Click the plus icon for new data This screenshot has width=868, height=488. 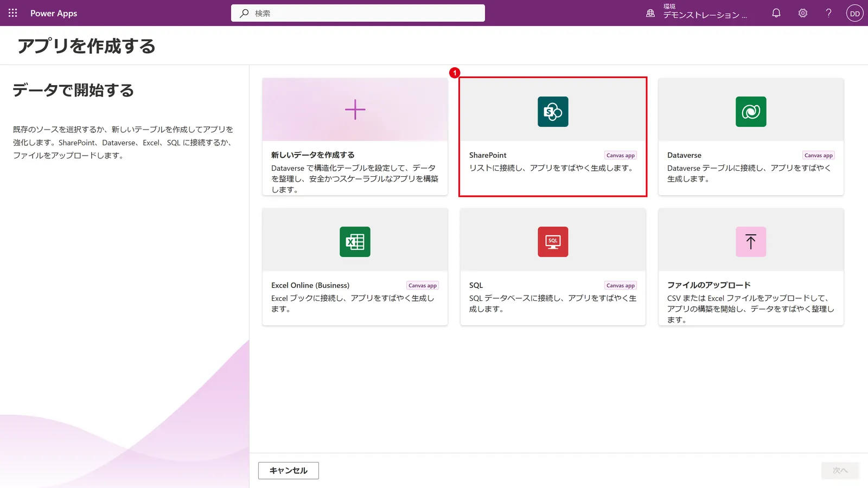tap(355, 110)
